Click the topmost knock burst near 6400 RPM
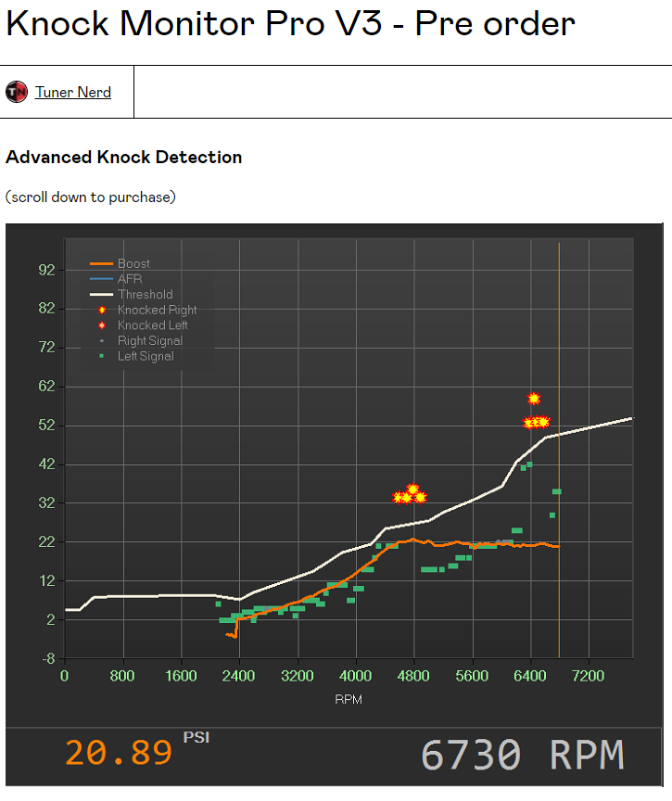This screenshot has height=801, width=672. [534, 399]
